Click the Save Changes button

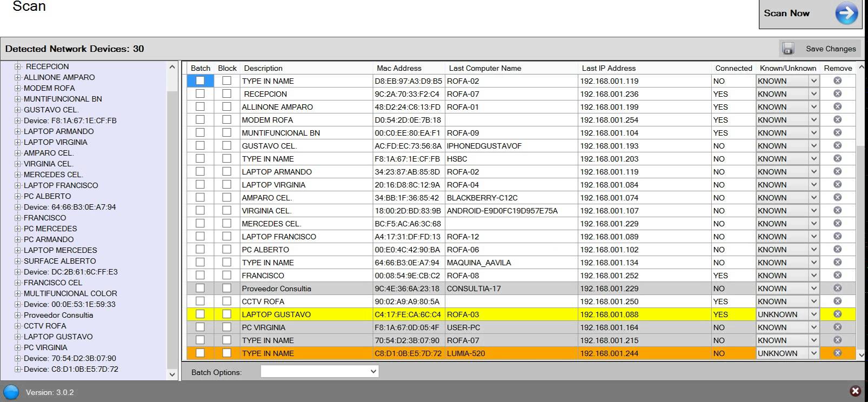[x=819, y=49]
